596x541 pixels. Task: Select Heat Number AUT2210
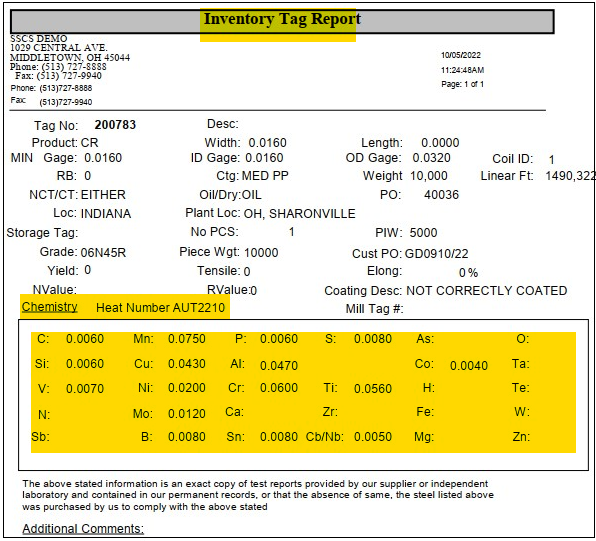click(x=160, y=308)
